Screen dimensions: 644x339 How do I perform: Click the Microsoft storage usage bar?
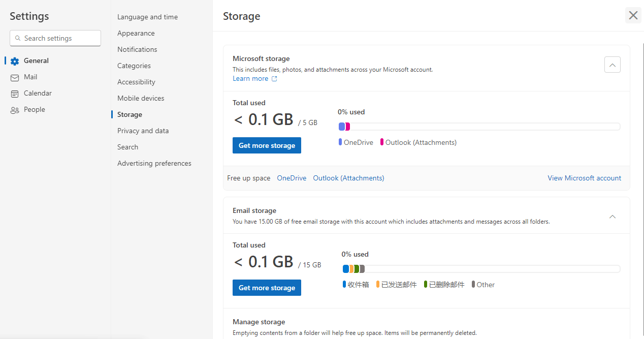(479, 127)
